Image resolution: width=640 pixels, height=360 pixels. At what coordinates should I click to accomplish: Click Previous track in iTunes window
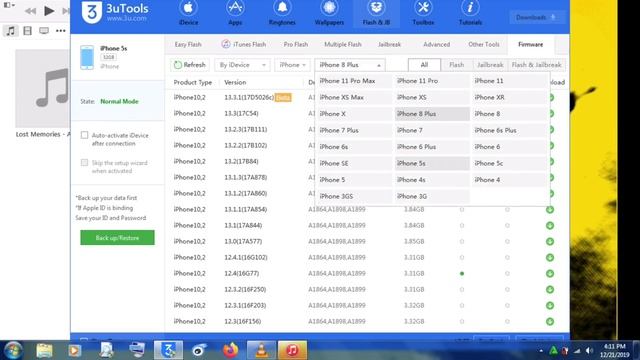[30, 11]
